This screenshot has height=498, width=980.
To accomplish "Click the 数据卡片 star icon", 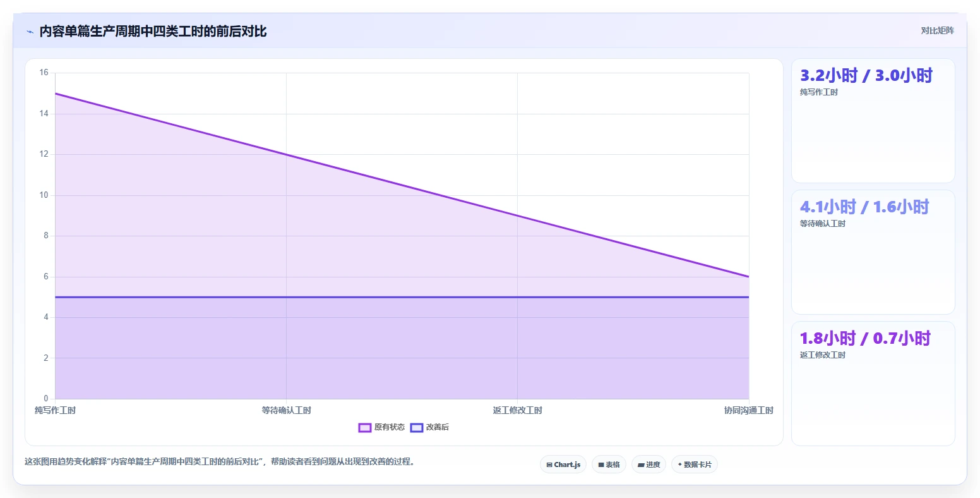I will (x=679, y=465).
